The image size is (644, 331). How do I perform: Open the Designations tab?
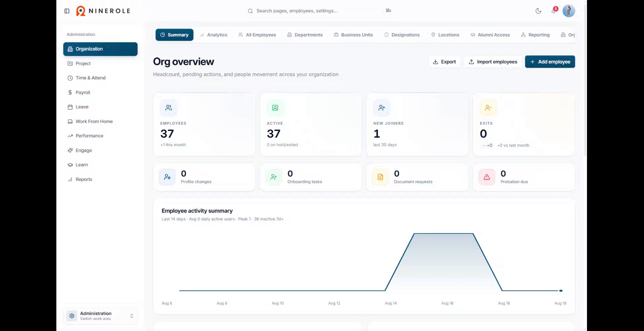[402, 35]
